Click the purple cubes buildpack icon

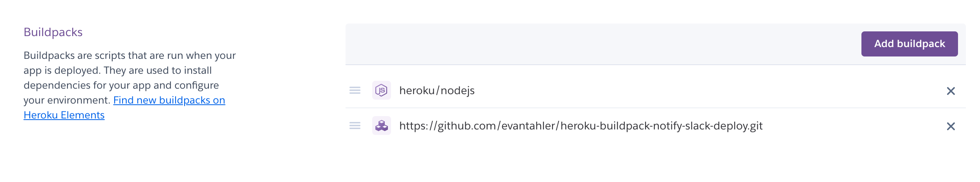[381, 126]
